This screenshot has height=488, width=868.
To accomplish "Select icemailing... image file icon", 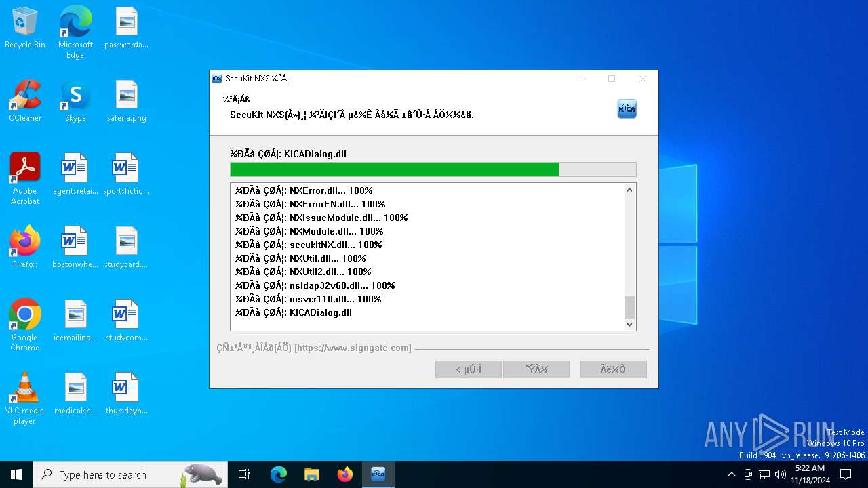I will coord(75,321).
